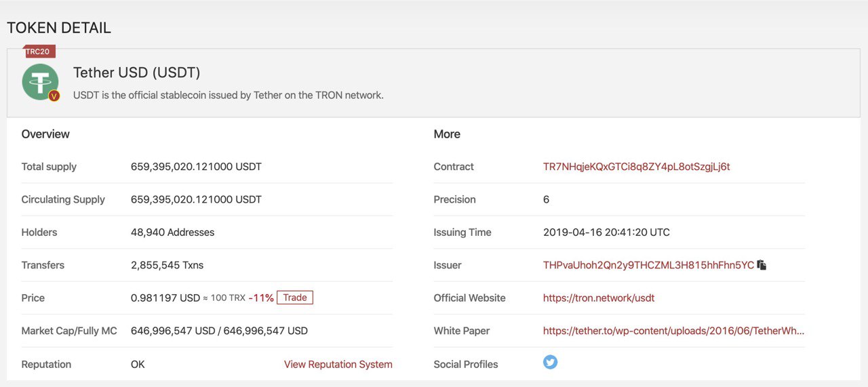Click the Tether USD (USDT) title
Viewport: 868px width, 387px height.
tap(137, 73)
